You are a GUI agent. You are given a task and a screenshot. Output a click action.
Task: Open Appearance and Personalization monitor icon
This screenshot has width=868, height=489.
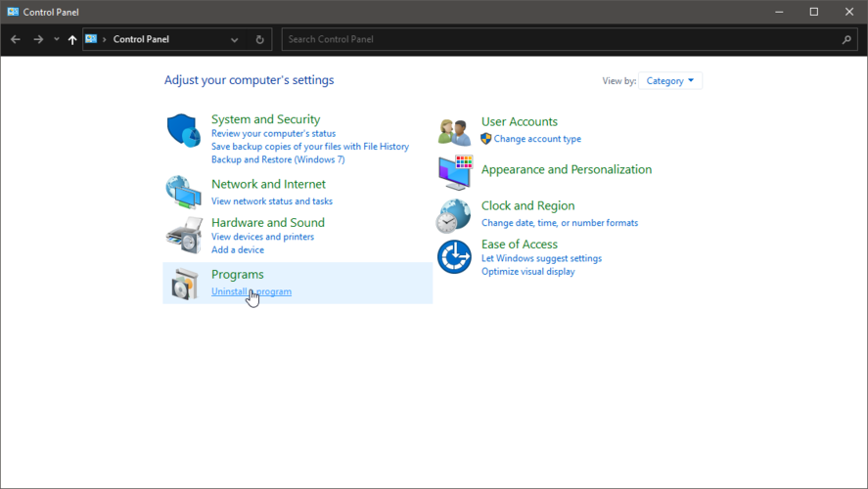454,171
